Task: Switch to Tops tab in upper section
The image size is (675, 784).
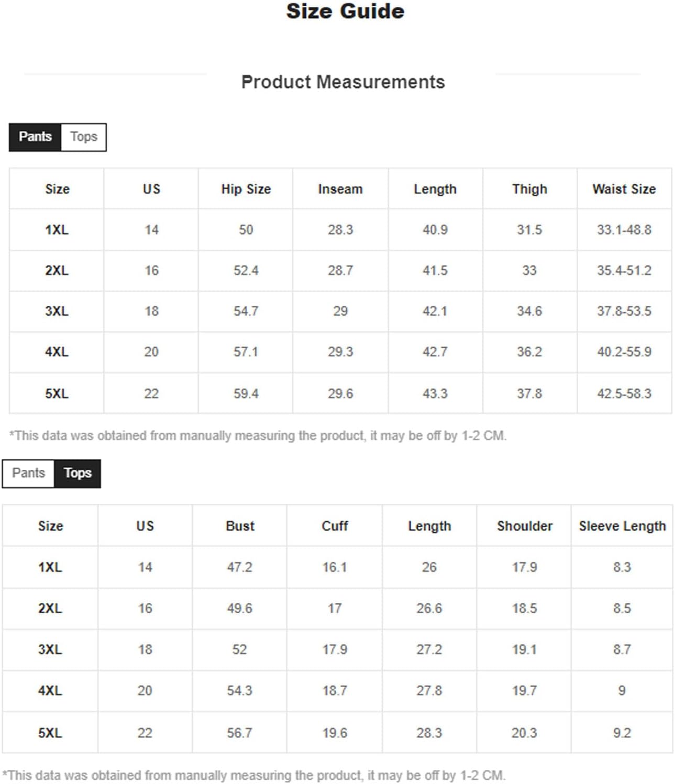Action: pos(84,137)
